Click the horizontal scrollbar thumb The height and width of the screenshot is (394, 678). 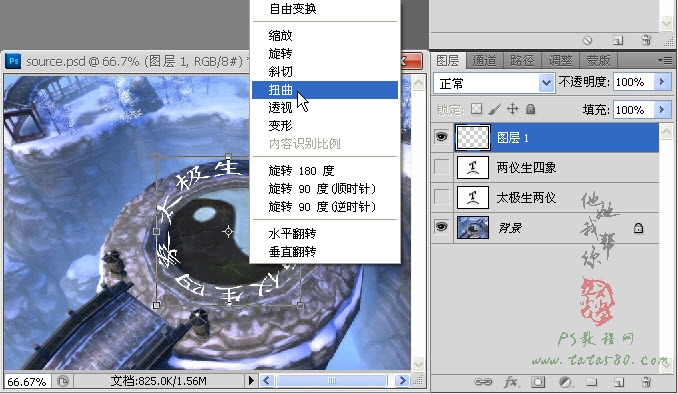(x=332, y=381)
